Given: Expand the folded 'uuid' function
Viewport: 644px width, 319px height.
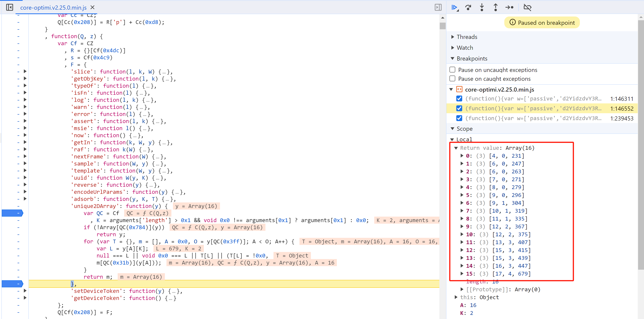Looking at the screenshot, I should [x=25, y=178].
